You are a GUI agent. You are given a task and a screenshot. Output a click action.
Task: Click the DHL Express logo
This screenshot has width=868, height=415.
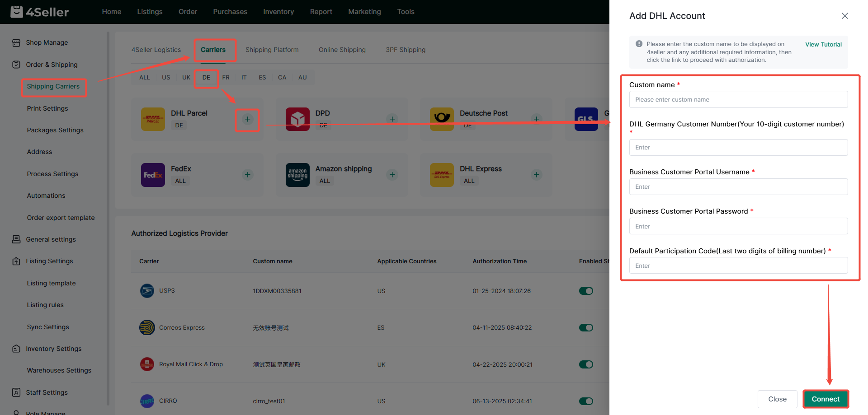point(442,175)
